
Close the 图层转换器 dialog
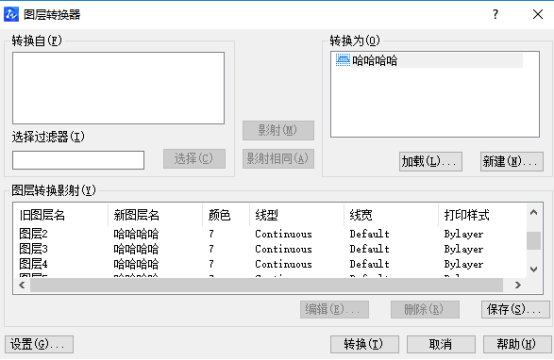[x=538, y=14]
